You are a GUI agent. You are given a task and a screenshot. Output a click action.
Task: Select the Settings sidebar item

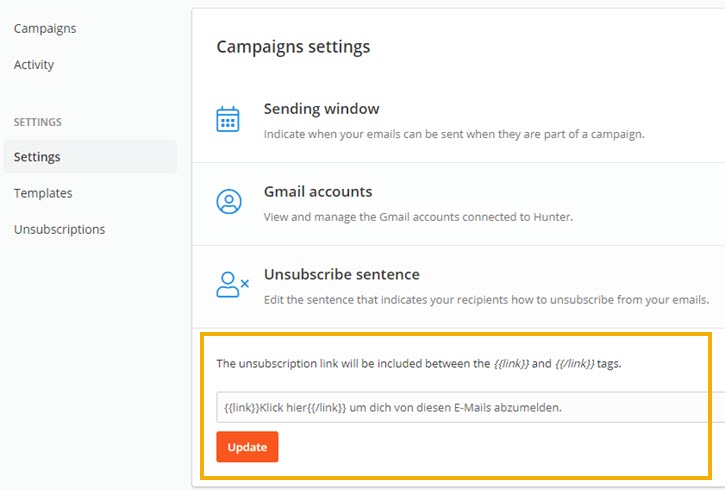(x=90, y=157)
